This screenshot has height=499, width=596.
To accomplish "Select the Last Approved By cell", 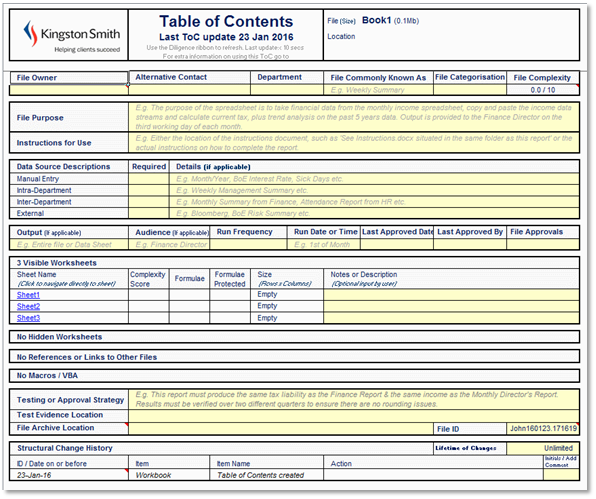I will tap(470, 244).
